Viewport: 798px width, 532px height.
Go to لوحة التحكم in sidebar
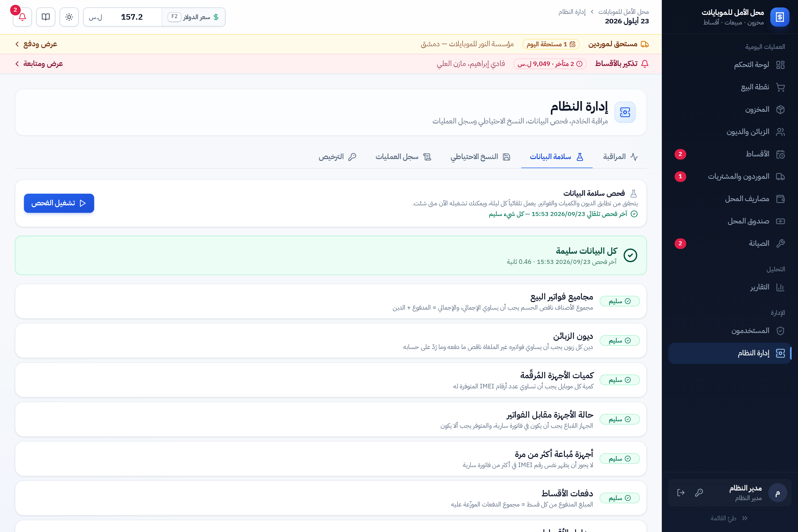point(729,65)
